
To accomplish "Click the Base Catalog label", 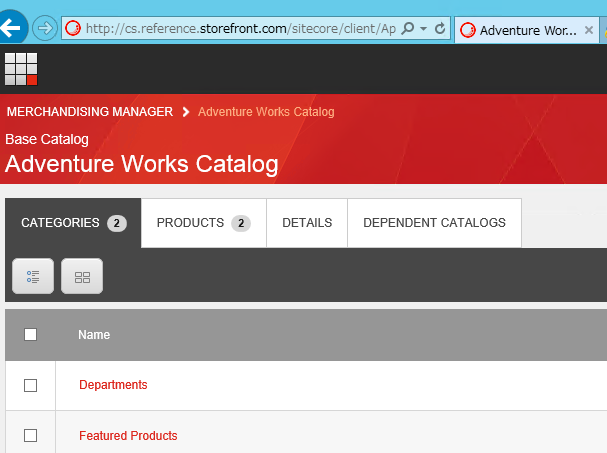I will tap(47, 139).
